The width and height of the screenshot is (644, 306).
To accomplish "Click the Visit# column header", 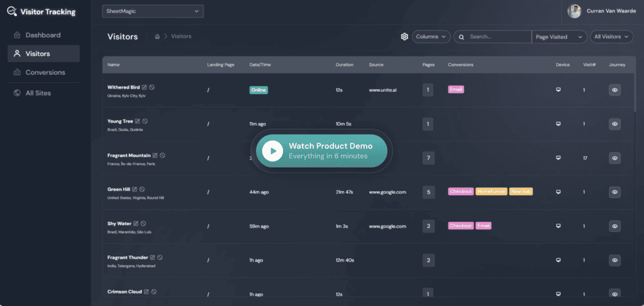I will 589,65.
